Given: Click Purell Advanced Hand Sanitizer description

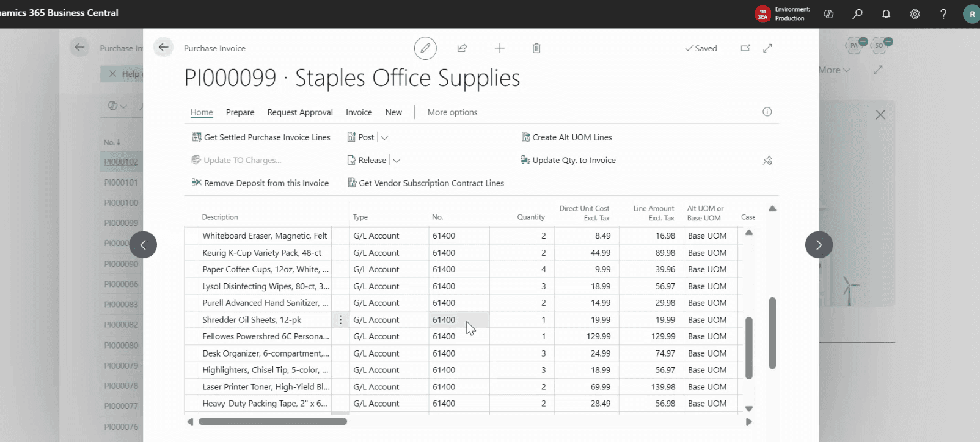Looking at the screenshot, I should (265, 303).
